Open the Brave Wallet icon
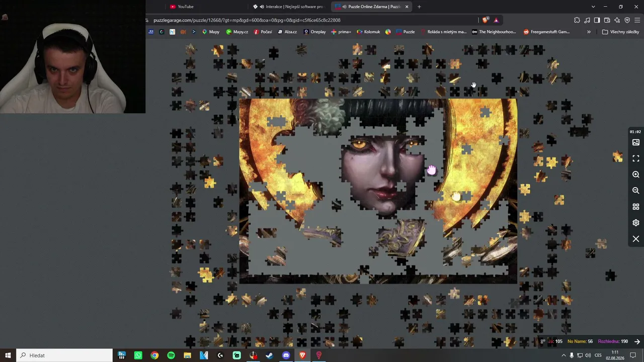This screenshot has height=362, width=644. (x=607, y=20)
